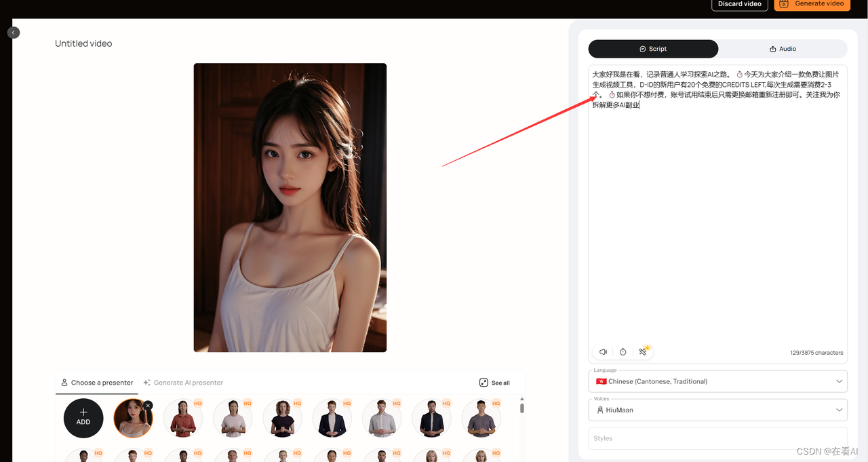Click the black ADD presenter circle
868x462 pixels.
pos(83,418)
